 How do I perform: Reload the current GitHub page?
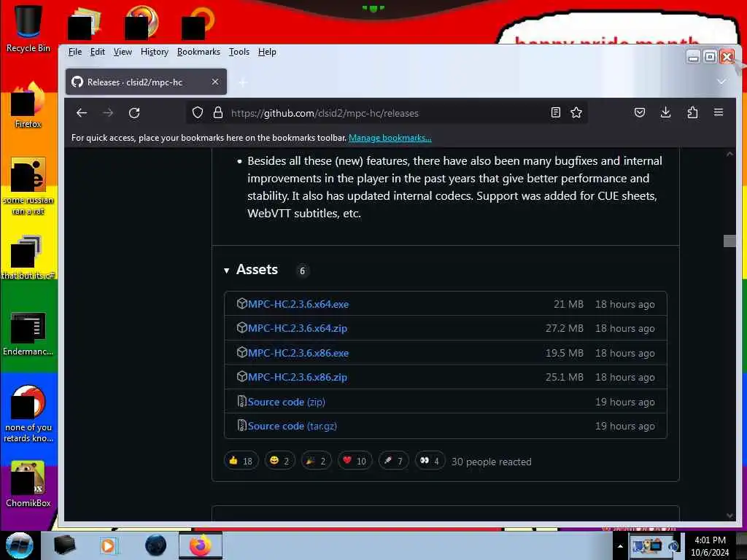(x=134, y=113)
